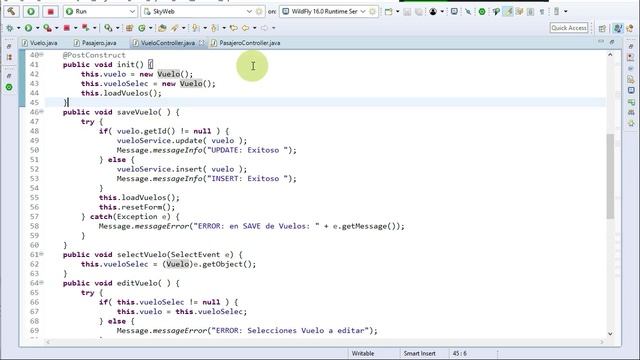
Task: Click the editor vertical scrollbar thumb
Action: [x=610, y=176]
